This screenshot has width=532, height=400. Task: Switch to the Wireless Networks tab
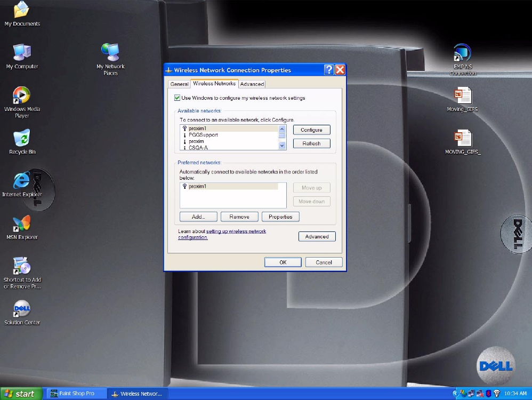214,84
